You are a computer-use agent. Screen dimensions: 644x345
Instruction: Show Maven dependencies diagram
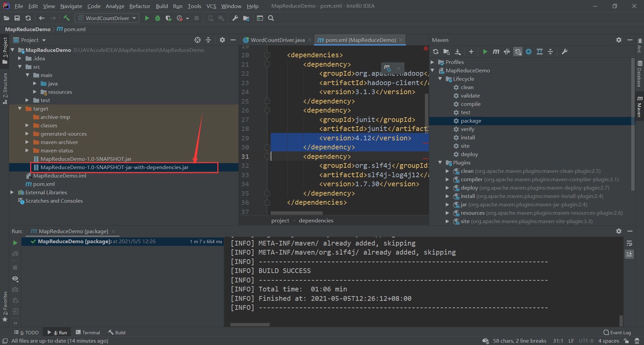pos(540,52)
